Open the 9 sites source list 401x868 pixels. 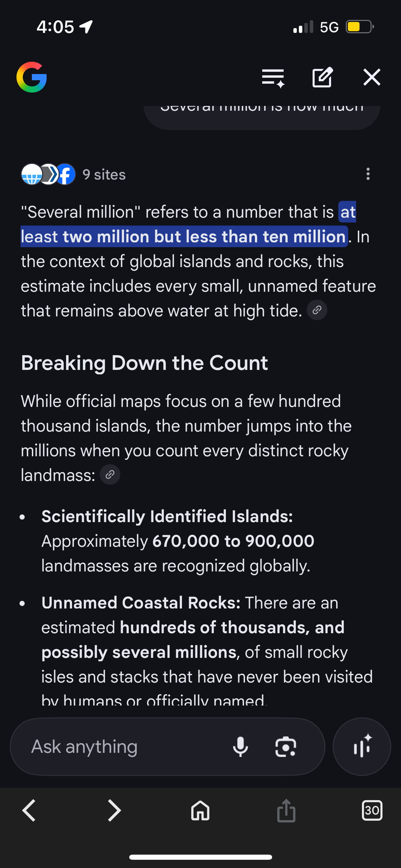point(104,175)
